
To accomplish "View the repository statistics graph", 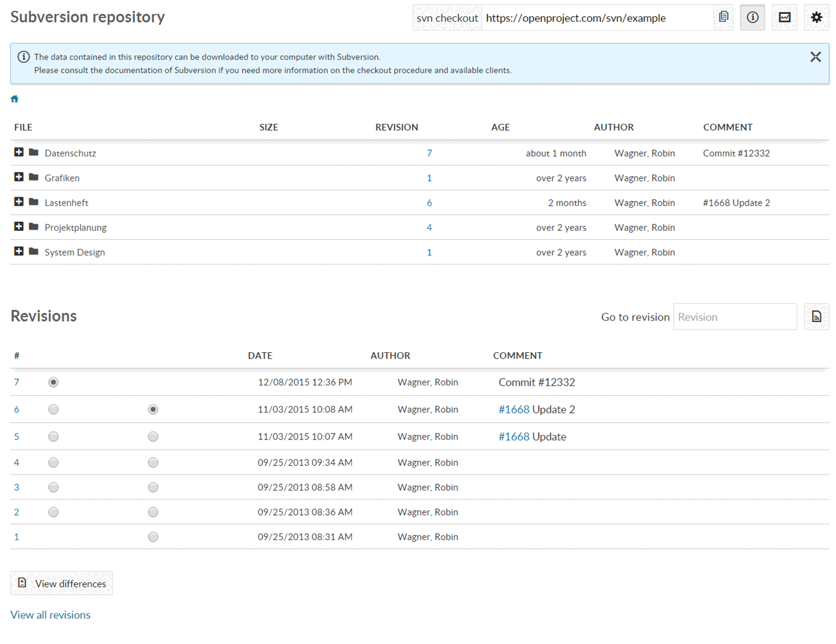I will click(x=784, y=17).
